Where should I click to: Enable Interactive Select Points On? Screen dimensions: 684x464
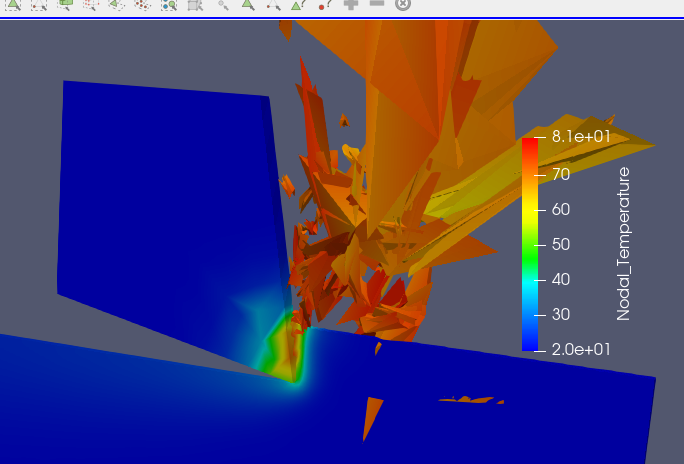pyautogui.click(x=274, y=5)
